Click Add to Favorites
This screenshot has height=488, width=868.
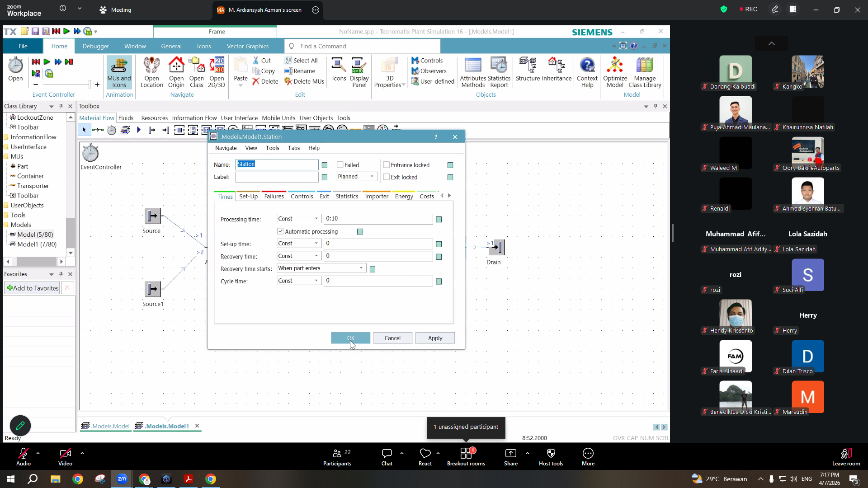(x=32, y=288)
